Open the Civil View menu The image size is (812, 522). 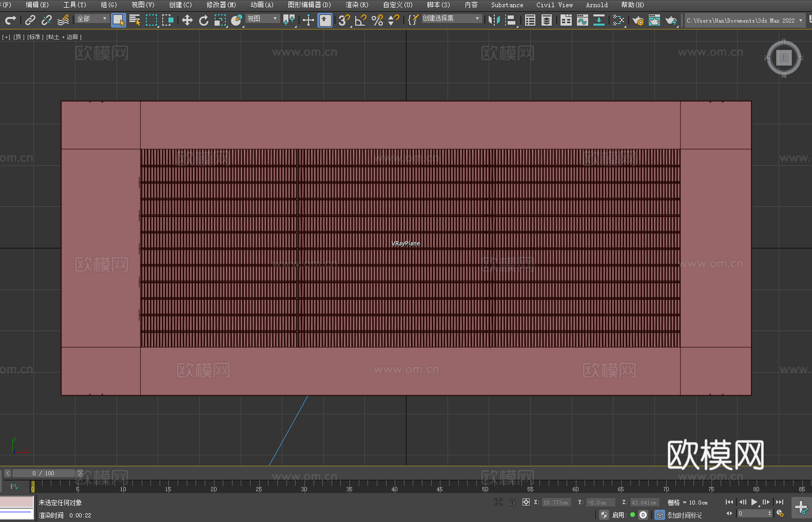[554, 5]
